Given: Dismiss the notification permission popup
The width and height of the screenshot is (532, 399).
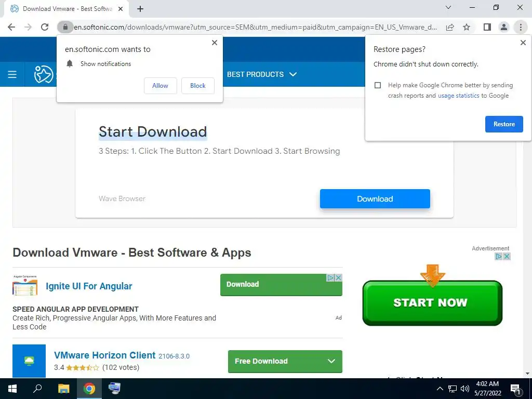Looking at the screenshot, I should tap(215, 43).
